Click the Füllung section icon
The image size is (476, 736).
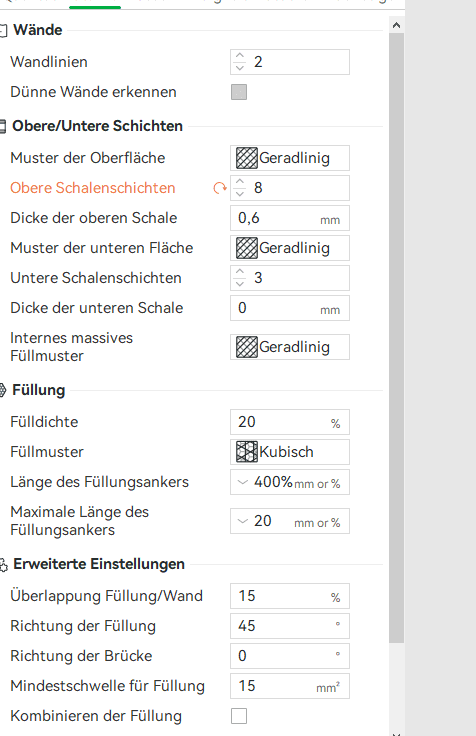(x=3, y=390)
